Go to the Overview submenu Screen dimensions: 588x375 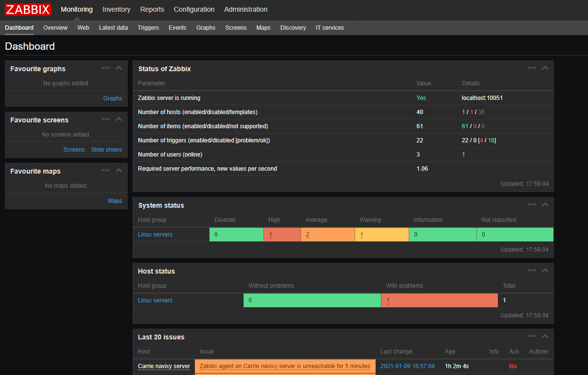pyautogui.click(x=56, y=28)
